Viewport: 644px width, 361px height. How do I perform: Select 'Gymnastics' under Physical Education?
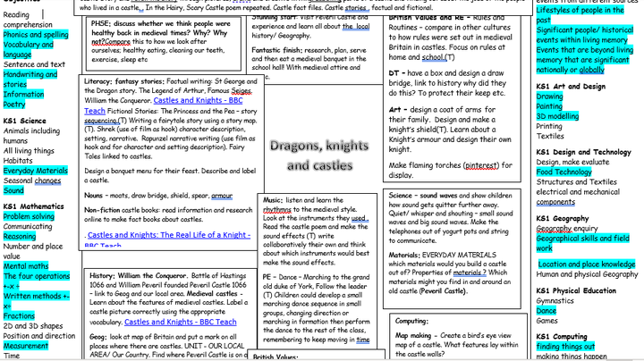coord(555,301)
